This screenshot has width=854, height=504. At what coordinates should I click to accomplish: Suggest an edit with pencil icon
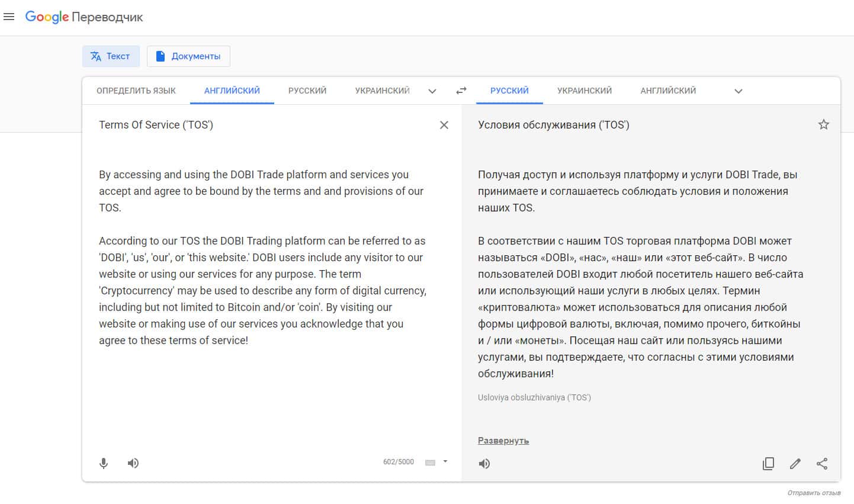(795, 464)
